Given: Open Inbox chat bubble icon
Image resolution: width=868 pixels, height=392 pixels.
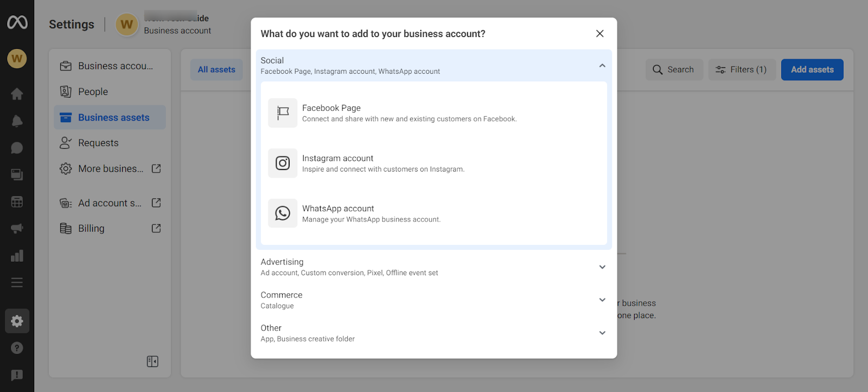Looking at the screenshot, I should click(x=17, y=148).
